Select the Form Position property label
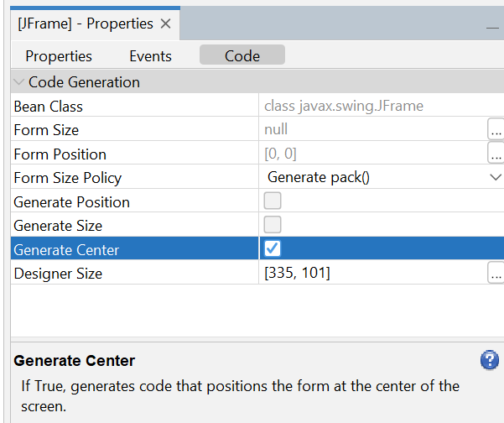 60,154
